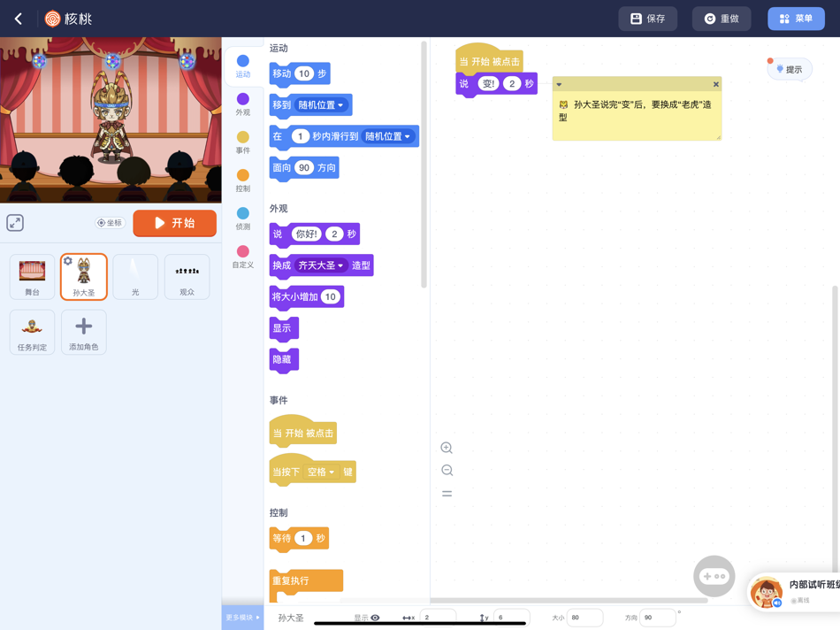Click the y coordinate input field
The height and width of the screenshot is (630, 840).
click(x=512, y=618)
